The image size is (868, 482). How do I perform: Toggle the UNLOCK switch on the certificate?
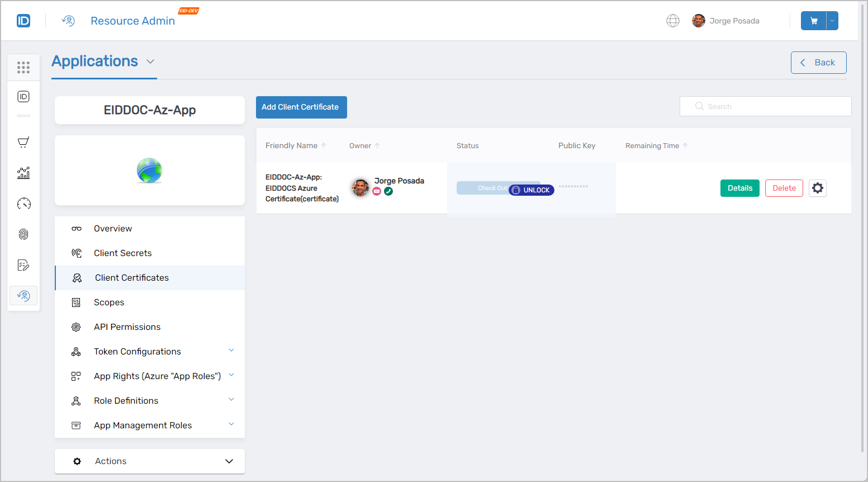click(x=531, y=190)
